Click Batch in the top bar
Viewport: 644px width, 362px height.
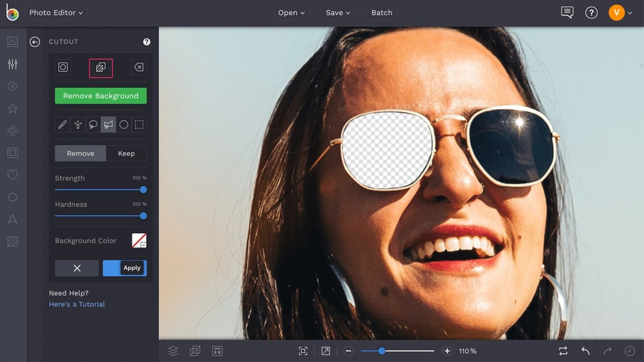click(x=381, y=13)
